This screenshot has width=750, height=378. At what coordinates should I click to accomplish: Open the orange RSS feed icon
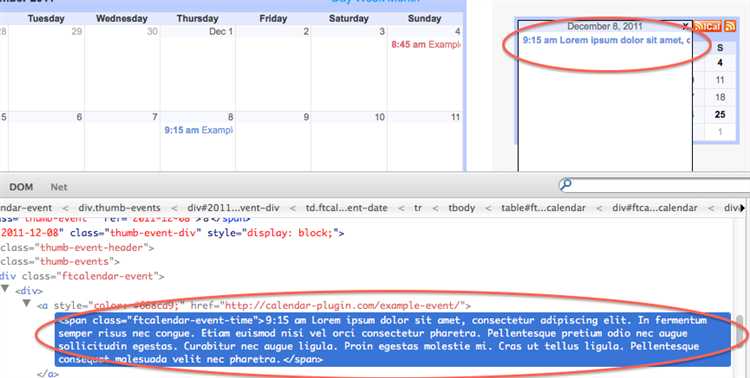(730, 26)
